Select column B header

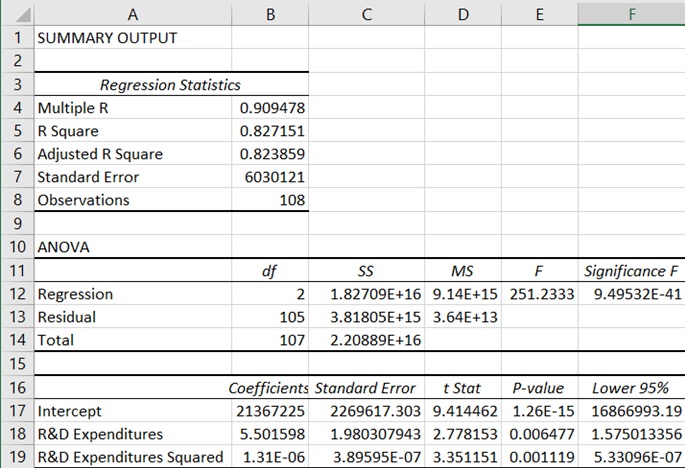(x=270, y=14)
